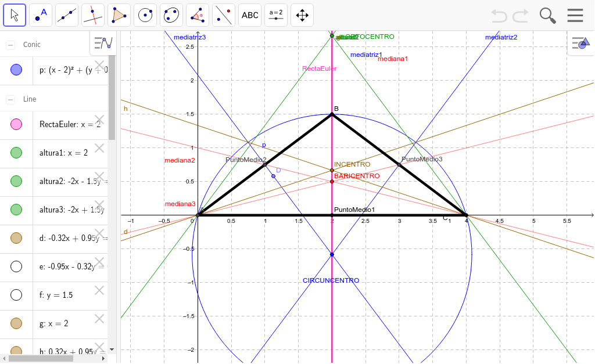Open the Graphics view style bar
Viewport: 595px width, 364px height.
581,43
